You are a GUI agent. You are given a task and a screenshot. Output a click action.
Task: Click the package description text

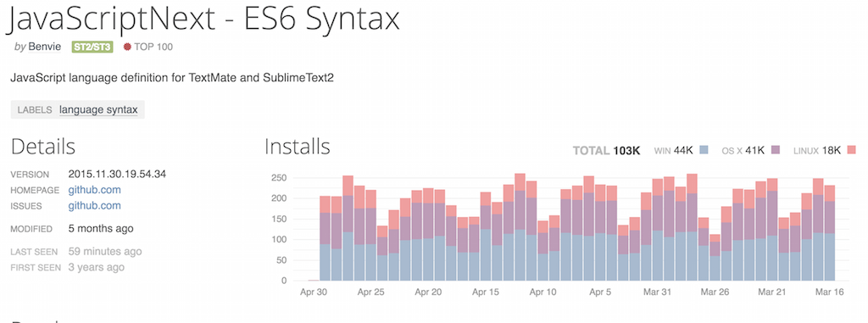coord(172,77)
